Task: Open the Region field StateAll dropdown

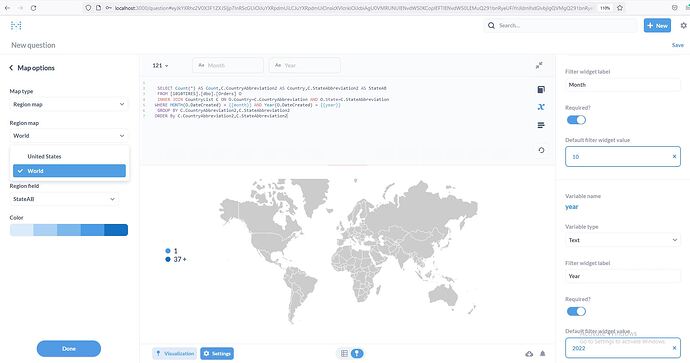Action: 64,199
